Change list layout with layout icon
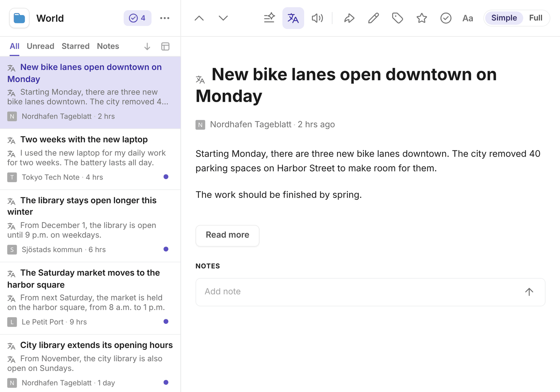 [166, 47]
